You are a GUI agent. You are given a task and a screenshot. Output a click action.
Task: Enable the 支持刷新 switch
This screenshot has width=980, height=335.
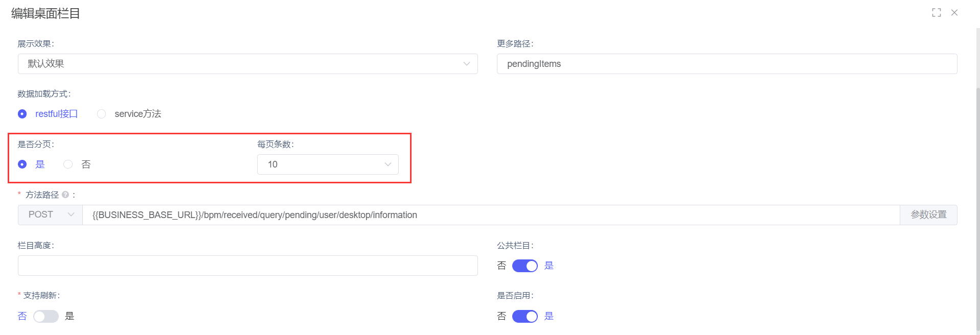pyautogui.click(x=46, y=316)
